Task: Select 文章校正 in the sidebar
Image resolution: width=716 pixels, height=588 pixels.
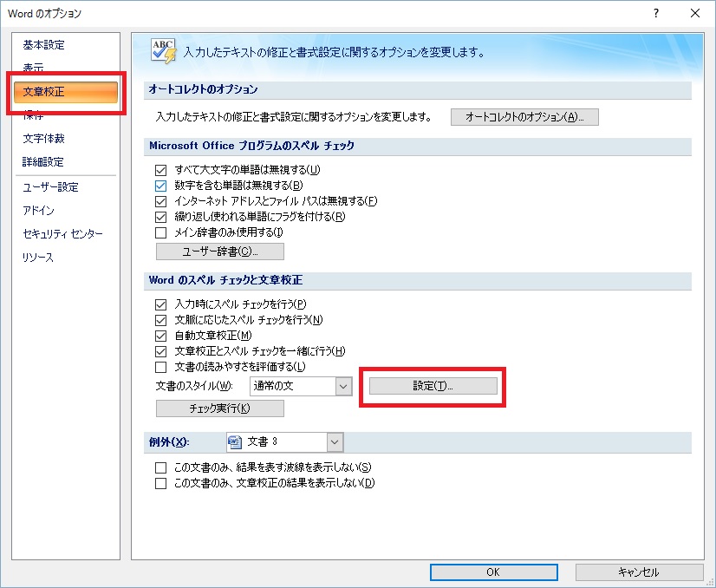Action: (x=66, y=92)
